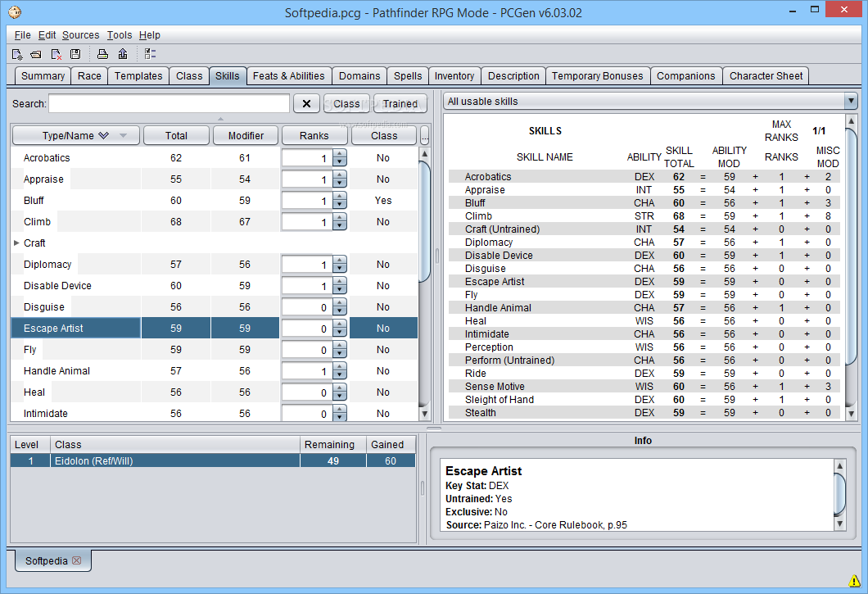Switch to the Companions tab

pos(686,76)
